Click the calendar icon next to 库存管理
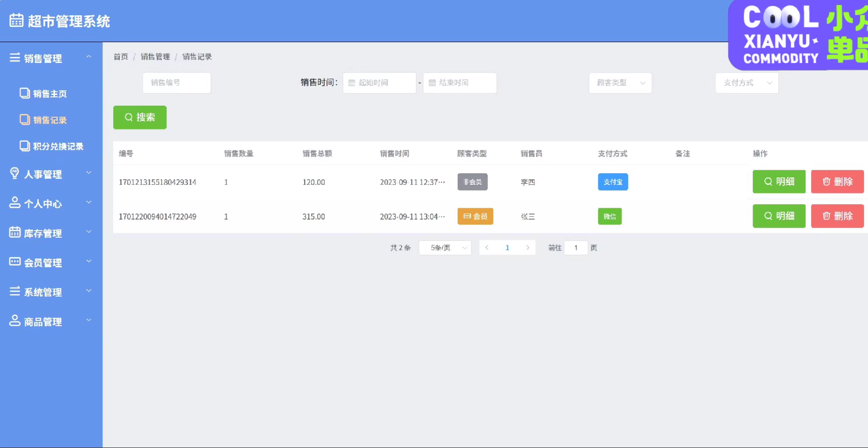The height and width of the screenshot is (448, 868). click(15, 233)
